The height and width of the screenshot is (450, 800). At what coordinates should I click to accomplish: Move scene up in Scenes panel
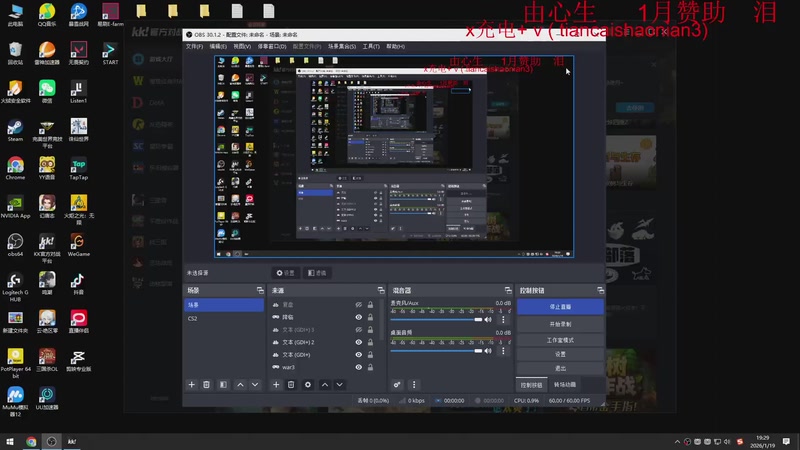pos(240,385)
